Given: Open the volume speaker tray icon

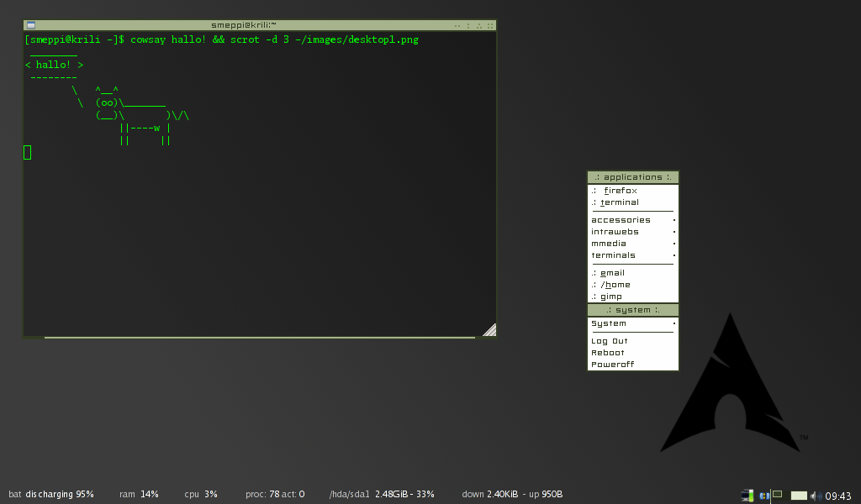Looking at the screenshot, I should click(816, 496).
